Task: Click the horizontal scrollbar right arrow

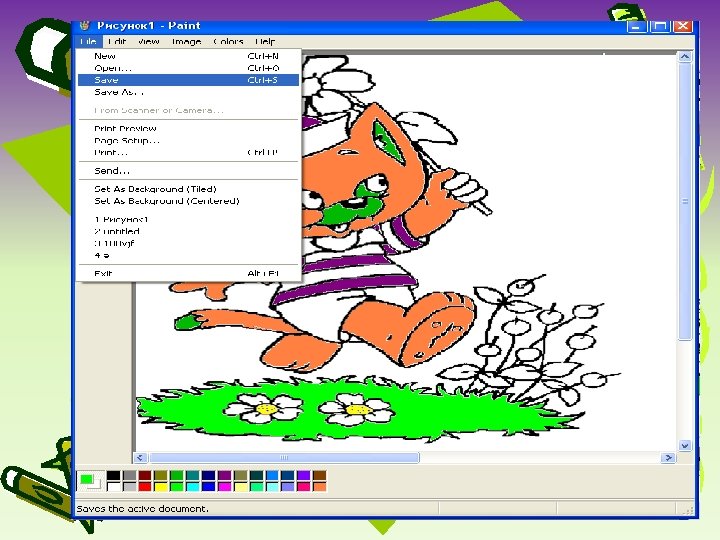Action: tap(669, 457)
